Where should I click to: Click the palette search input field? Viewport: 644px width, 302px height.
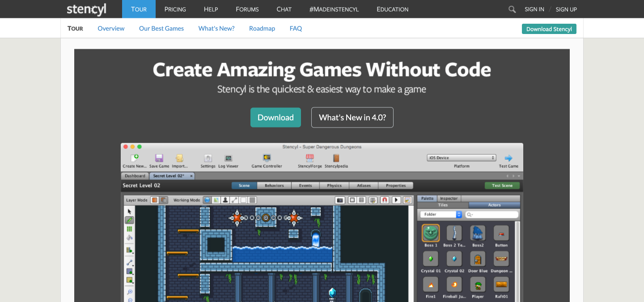[x=492, y=215]
